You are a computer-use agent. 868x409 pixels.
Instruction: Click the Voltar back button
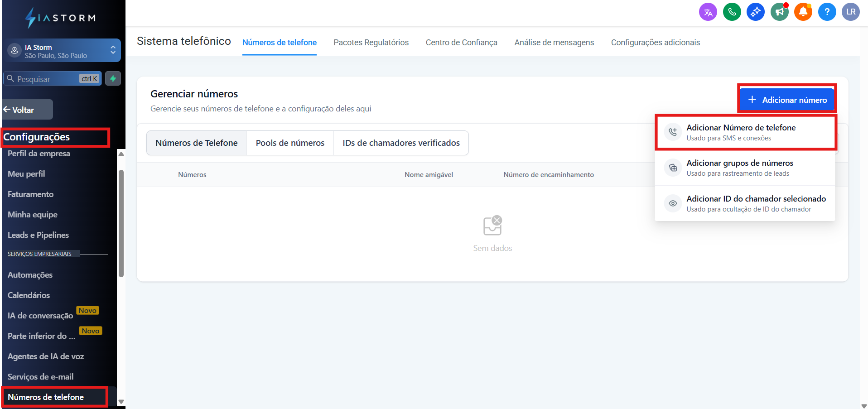(27, 110)
